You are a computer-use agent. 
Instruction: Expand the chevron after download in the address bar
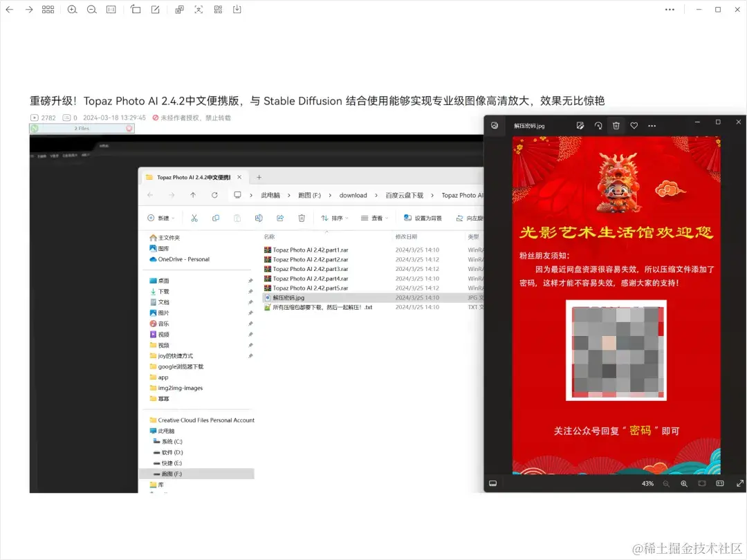(376, 195)
